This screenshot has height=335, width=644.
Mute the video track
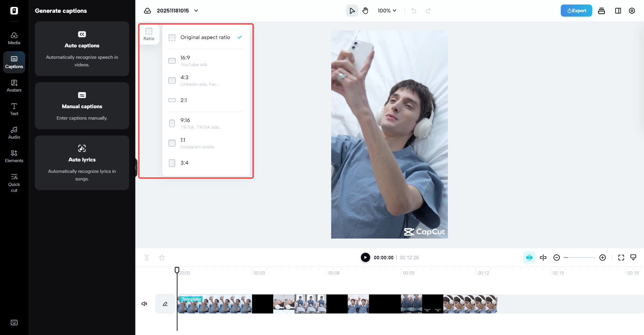[144, 304]
